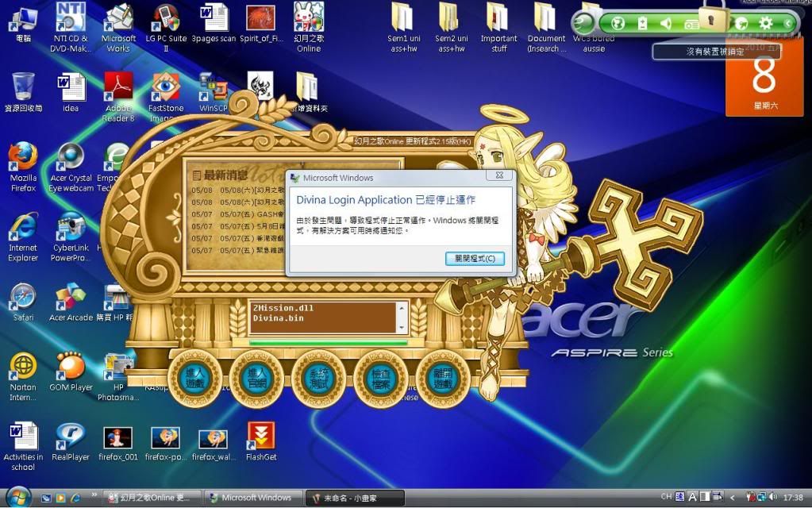Click the taskbar clock showing 17:38
The width and height of the screenshot is (812, 508).
pyautogui.click(x=792, y=497)
